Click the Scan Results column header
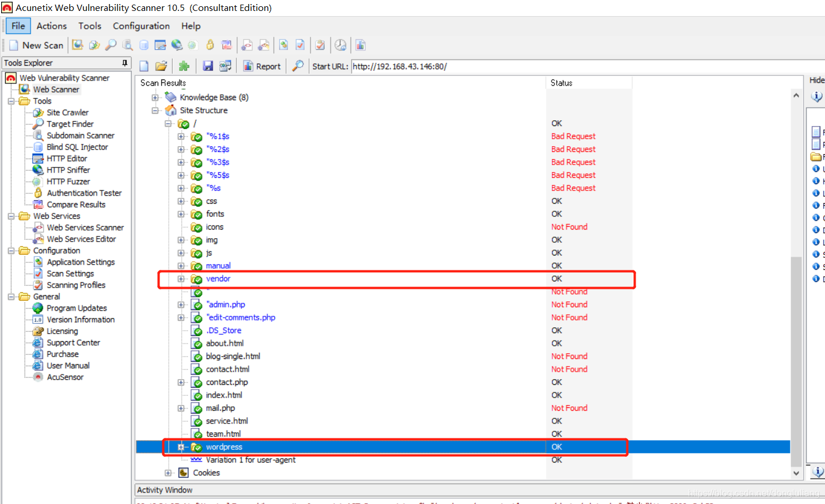This screenshot has height=504, width=825. point(341,83)
